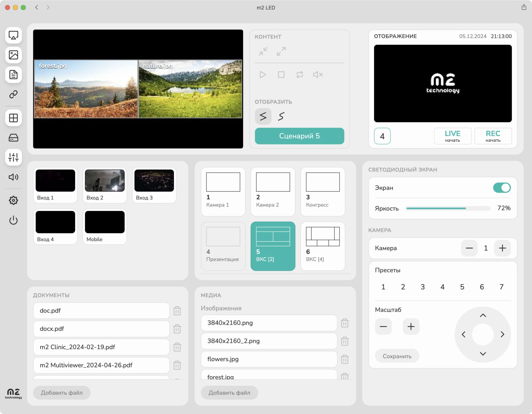This screenshot has height=414, width=532.
Task: Add file to documents via Добавить файл
Action: coord(62,393)
